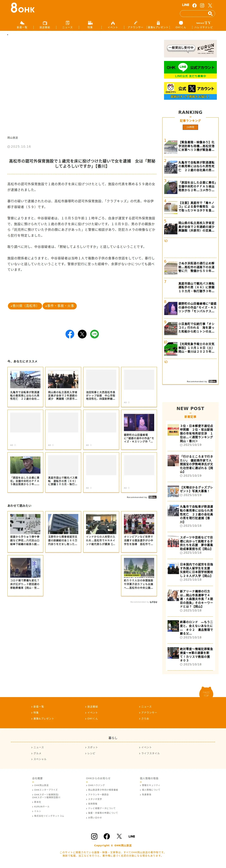The width and height of the screenshot is (226, 868).
Task: Share article via LINE round icon
Action: (94, 334)
